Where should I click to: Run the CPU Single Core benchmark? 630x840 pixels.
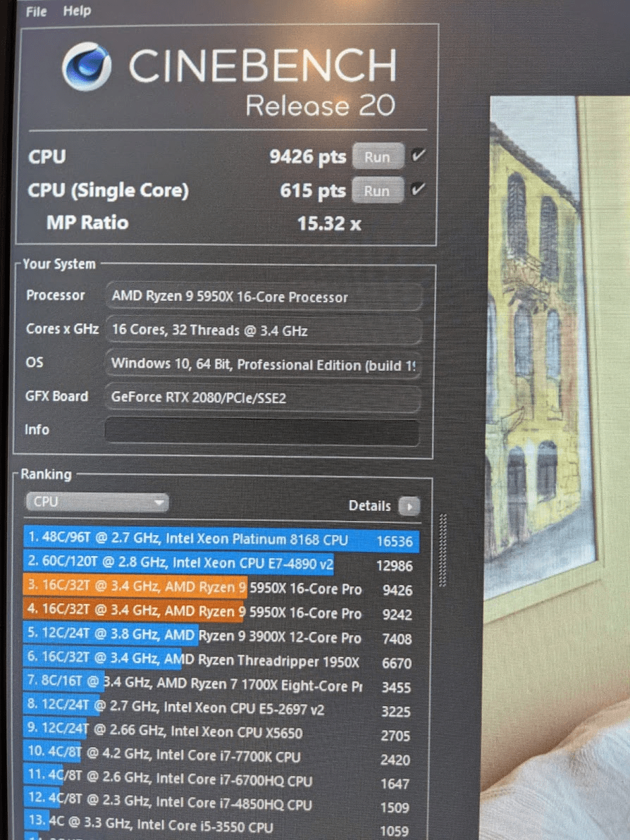coord(377,191)
